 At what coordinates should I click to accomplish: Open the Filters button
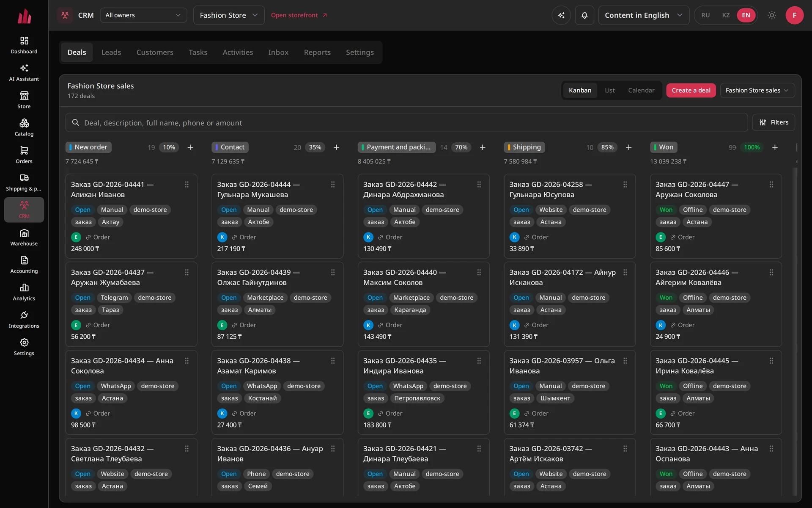coord(774,122)
